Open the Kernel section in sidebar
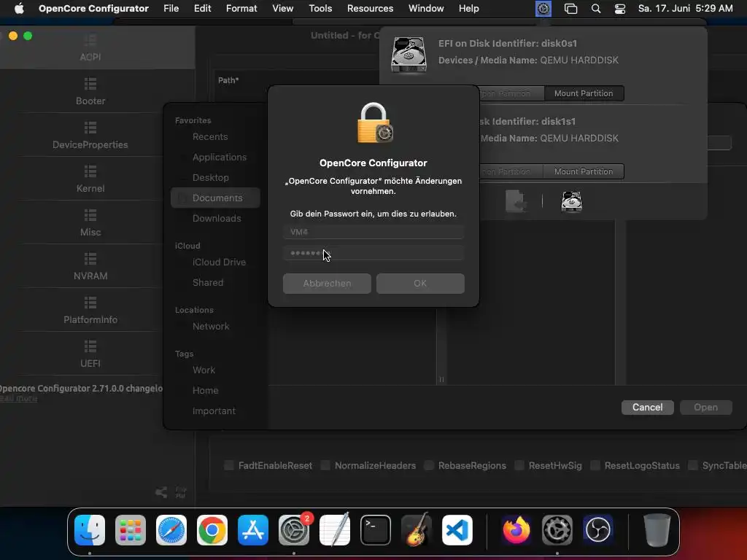 [90, 179]
